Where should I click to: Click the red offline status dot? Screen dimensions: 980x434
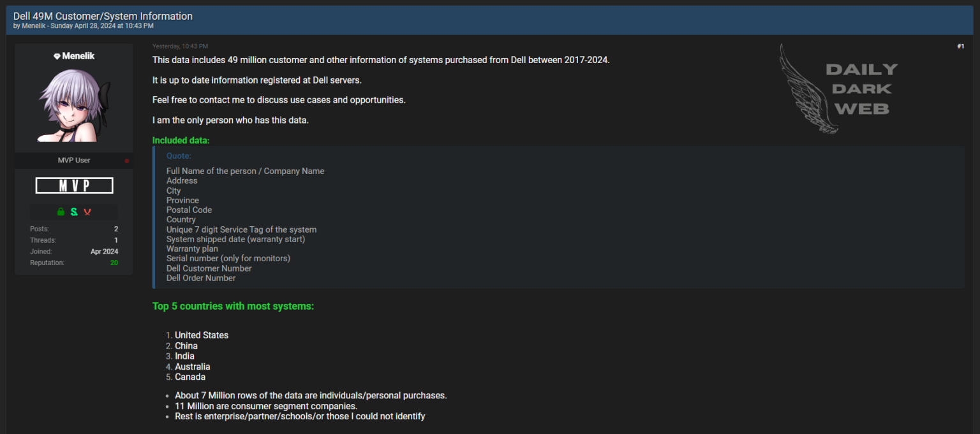(127, 161)
